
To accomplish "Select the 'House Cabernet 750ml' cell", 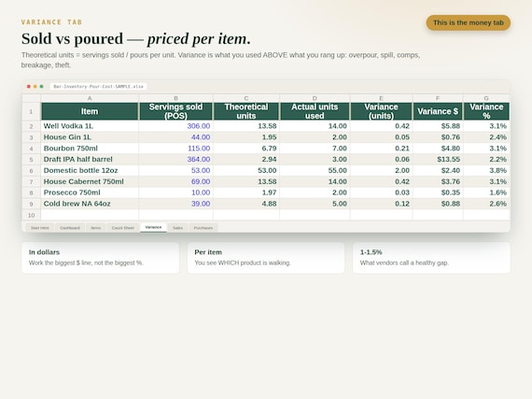I will [90, 181].
